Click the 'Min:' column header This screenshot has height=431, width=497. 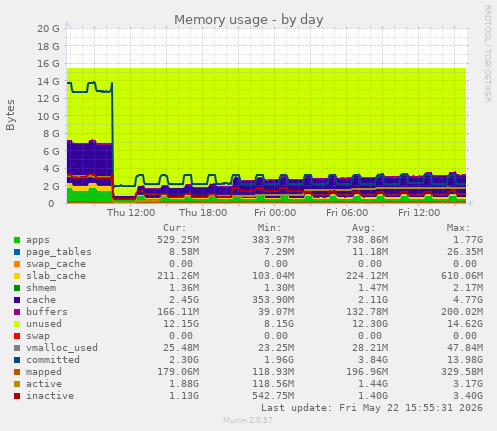269,228
